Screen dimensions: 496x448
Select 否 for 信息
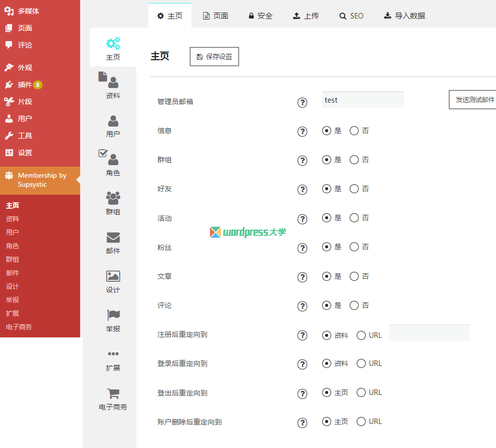click(x=354, y=131)
